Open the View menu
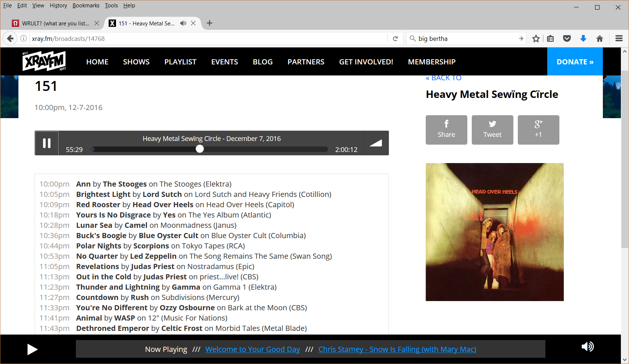The height and width of the screenshot is (364, 629). pyautogui.click(x=38, y=6)
